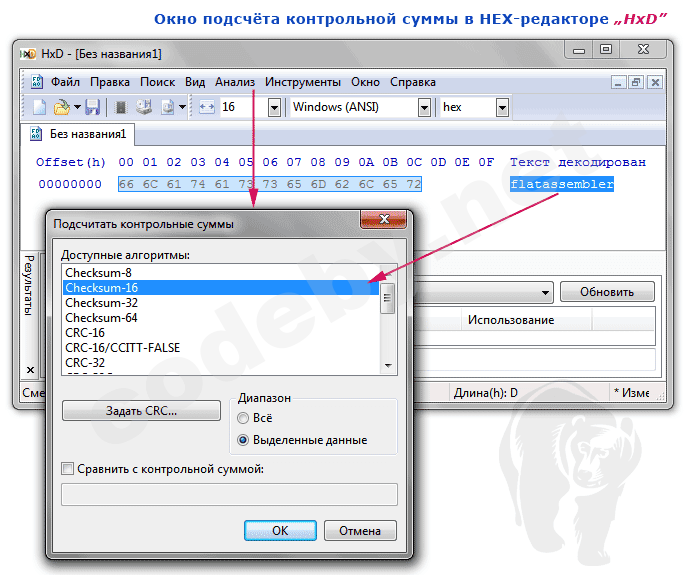This screenshot has height=575, width=689.
Task: Minimize the inner document window
Action: (618, 82)
